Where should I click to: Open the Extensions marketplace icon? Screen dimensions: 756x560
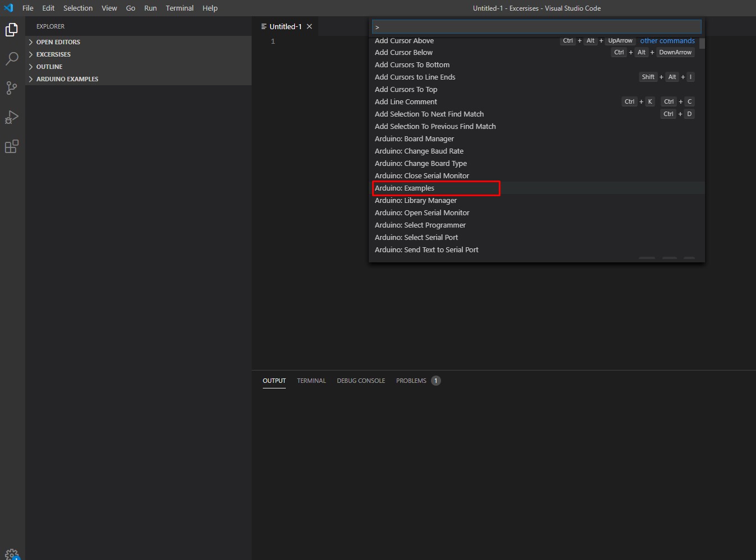(x=12, y=146)
